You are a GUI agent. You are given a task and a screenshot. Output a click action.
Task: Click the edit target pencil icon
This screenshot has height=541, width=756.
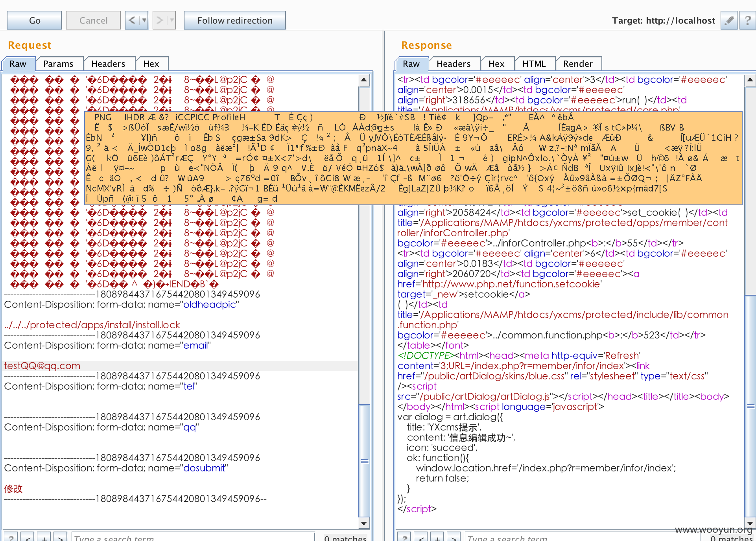(x=729, y=20)
